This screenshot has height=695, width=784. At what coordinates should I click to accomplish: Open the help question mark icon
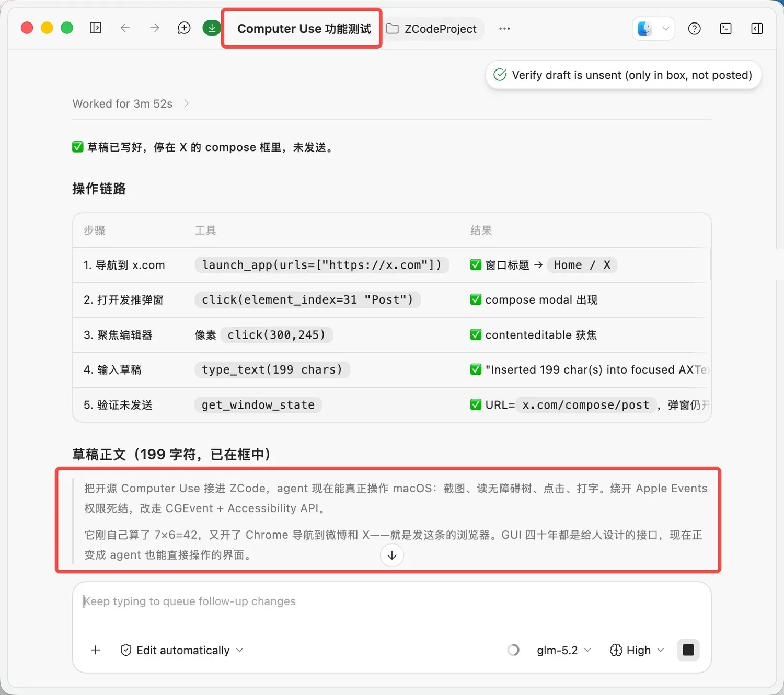click(x=694, y=29)
